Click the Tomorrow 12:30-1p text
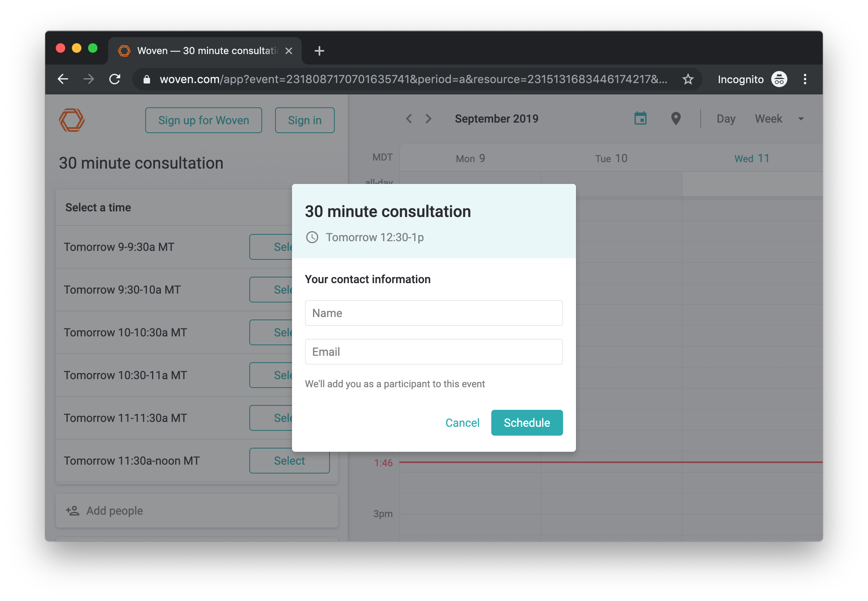Viewport: 868px width, 601px height. coord(375,237)
